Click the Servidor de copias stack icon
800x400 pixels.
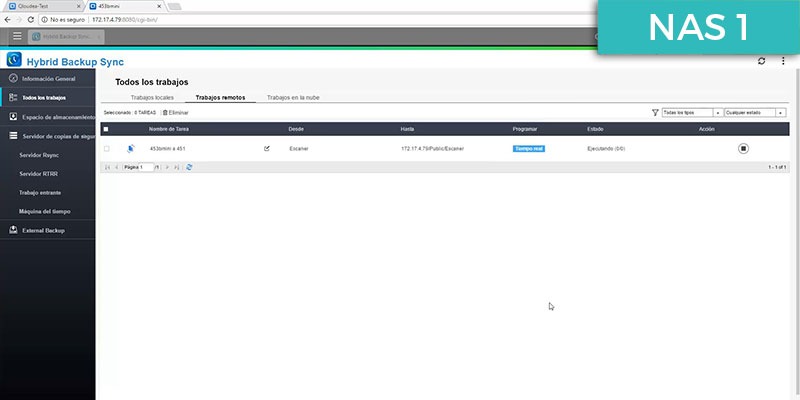[x=13, y=136]
